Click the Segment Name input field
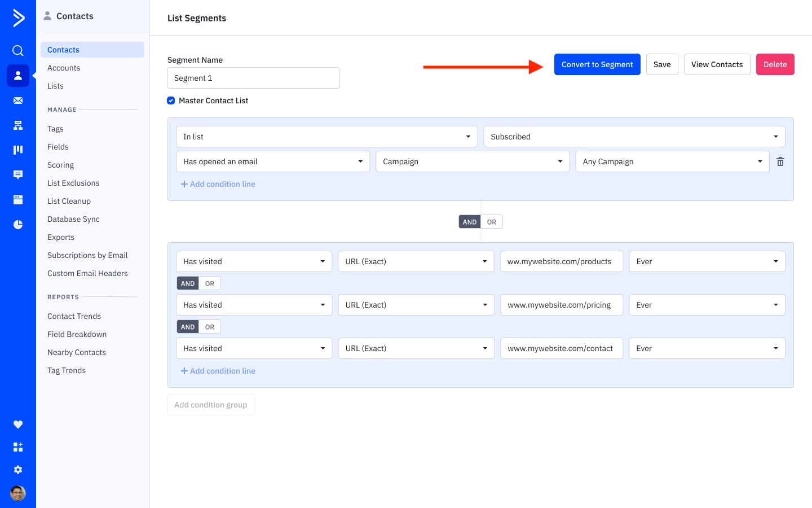812x508 pixels. (x=253, y=78)
